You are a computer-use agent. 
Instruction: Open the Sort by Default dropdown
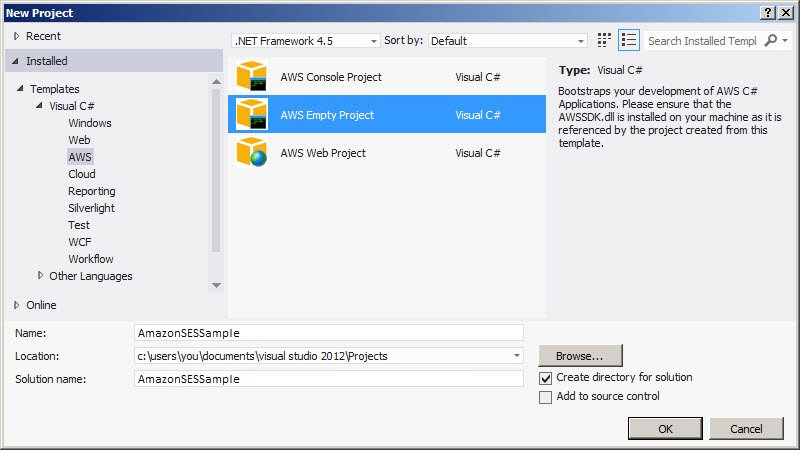coord(507,41)
